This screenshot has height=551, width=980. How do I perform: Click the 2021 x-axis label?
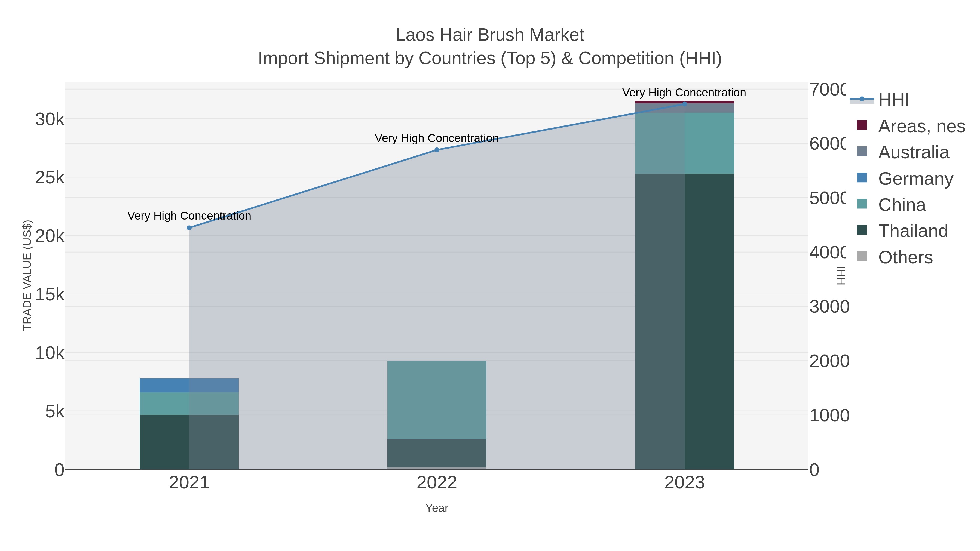(189, 483)
